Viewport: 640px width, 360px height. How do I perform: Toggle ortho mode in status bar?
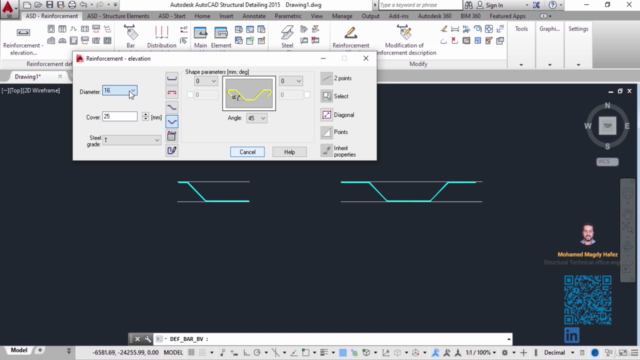[246, 353]
